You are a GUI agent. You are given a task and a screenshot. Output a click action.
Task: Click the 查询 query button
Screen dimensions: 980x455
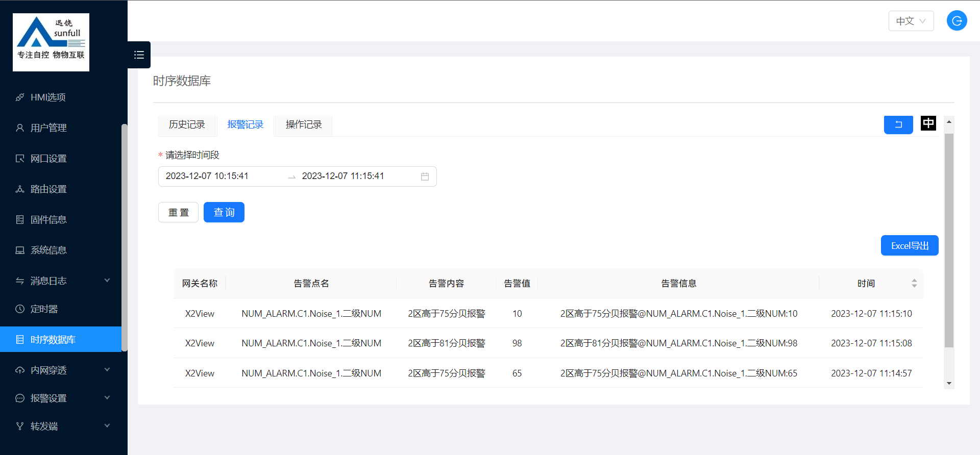pyautogui.click(x=224, y=212)
